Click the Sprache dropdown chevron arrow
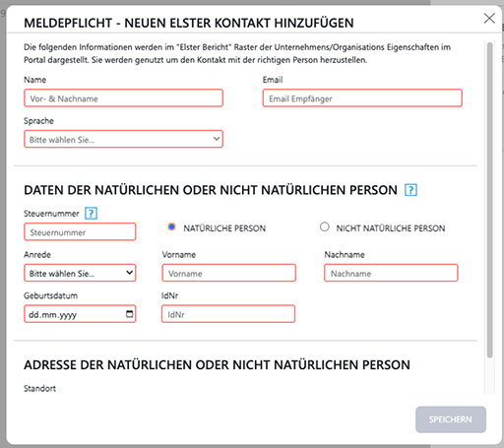The height and width of the screenshot is (448, 504). tap(217, 139)
